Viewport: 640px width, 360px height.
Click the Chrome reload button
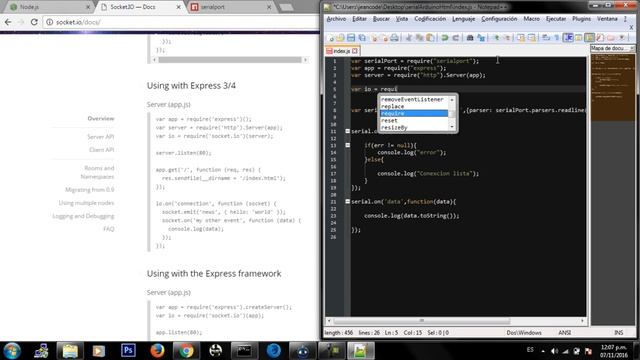(x=34, y=22)
